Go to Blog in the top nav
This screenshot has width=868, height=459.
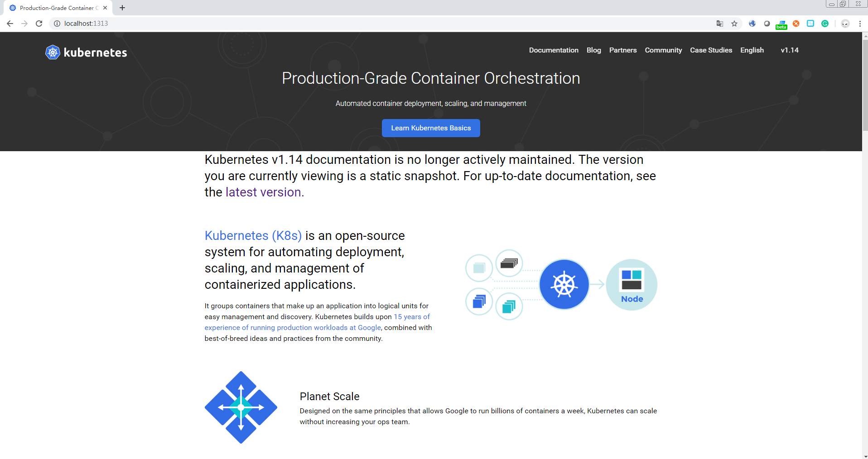[593, 50]
